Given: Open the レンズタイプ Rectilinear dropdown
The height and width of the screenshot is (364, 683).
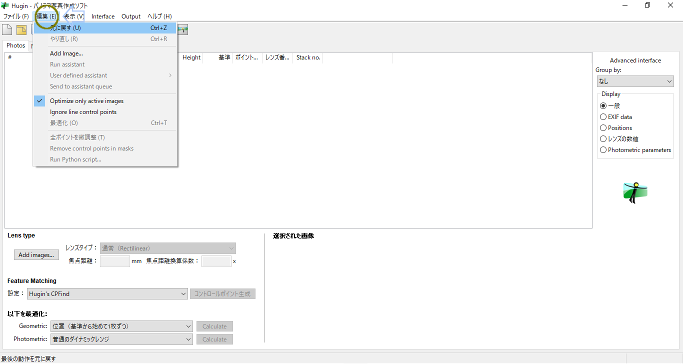Looking at the screenshot, I should coord(168,248).
